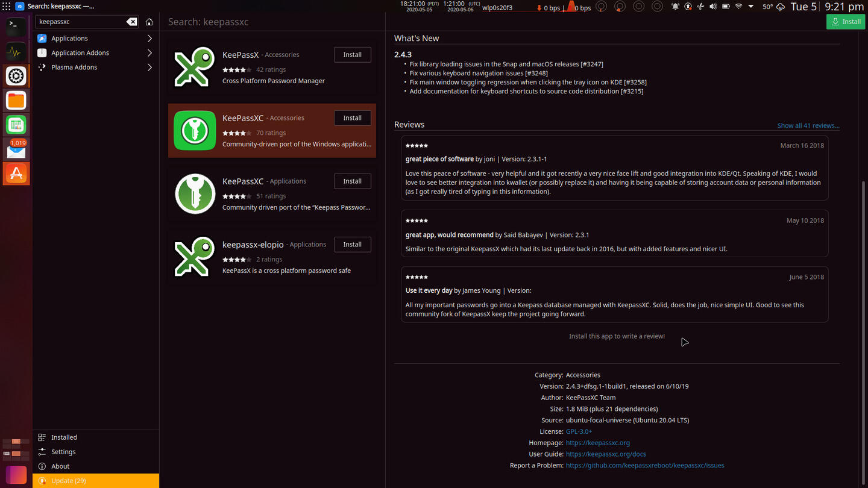Click the '51 ratings' text
The width and height of the screenshot is (868, 488).
click(271, 196)
